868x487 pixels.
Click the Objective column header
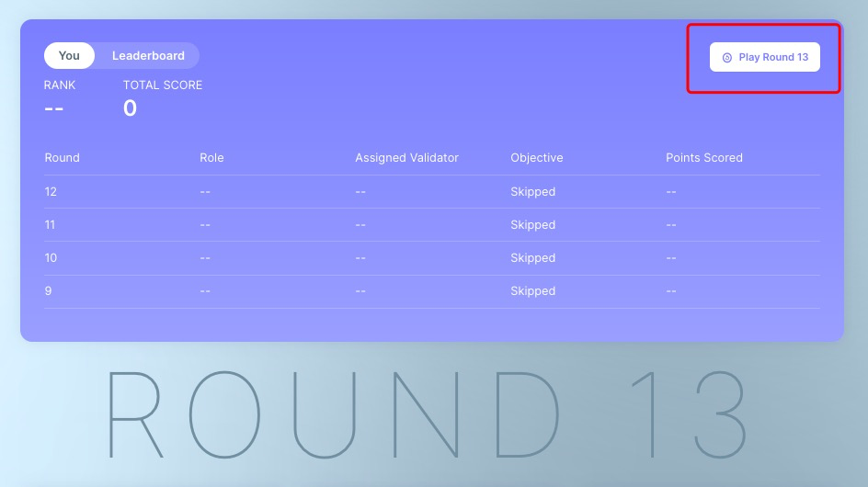pyautogui.click(x=536, y=158)
